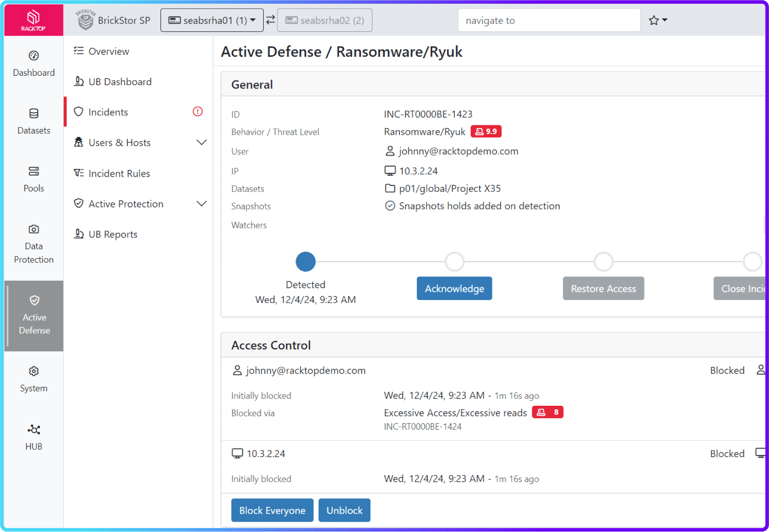Click the Unblock button
This screenshot has width=769, height=532.
tap(344, 510)
